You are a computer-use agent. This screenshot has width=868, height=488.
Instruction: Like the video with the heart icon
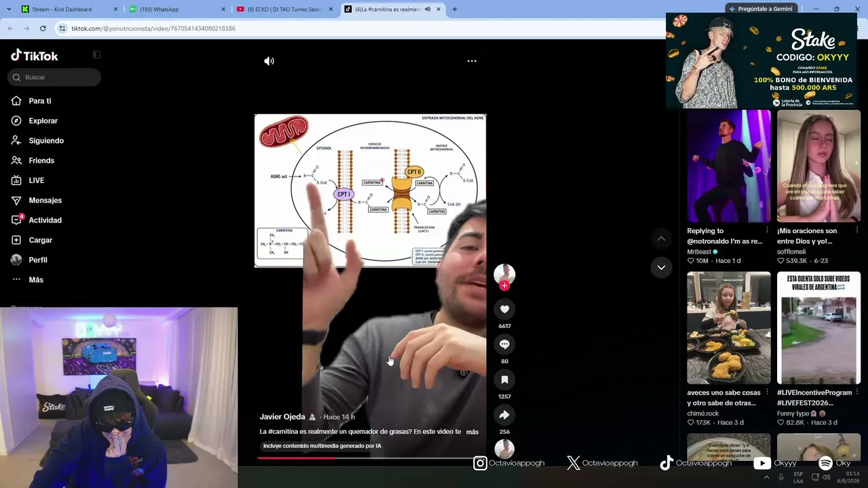[x=505, y=309]
